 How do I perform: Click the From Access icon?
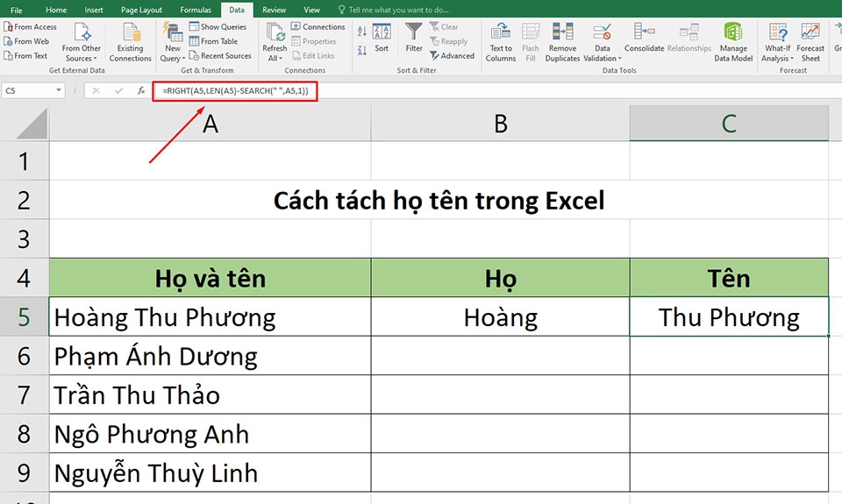click(x=8, y=27)
